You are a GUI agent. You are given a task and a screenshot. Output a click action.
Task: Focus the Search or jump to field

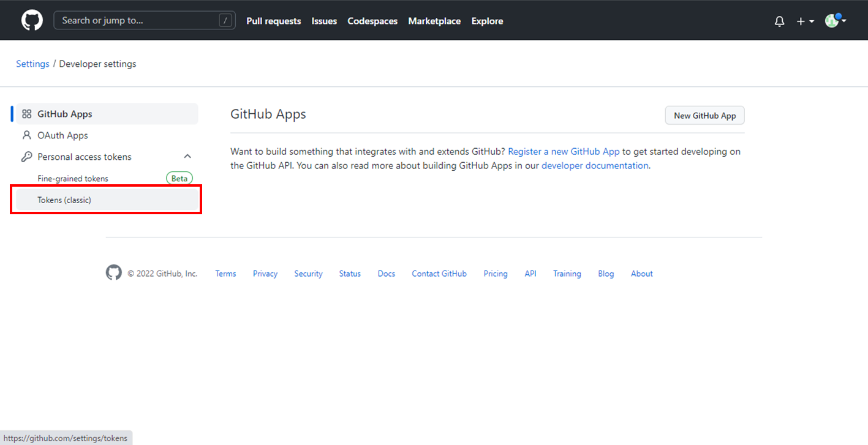point(145,20)
